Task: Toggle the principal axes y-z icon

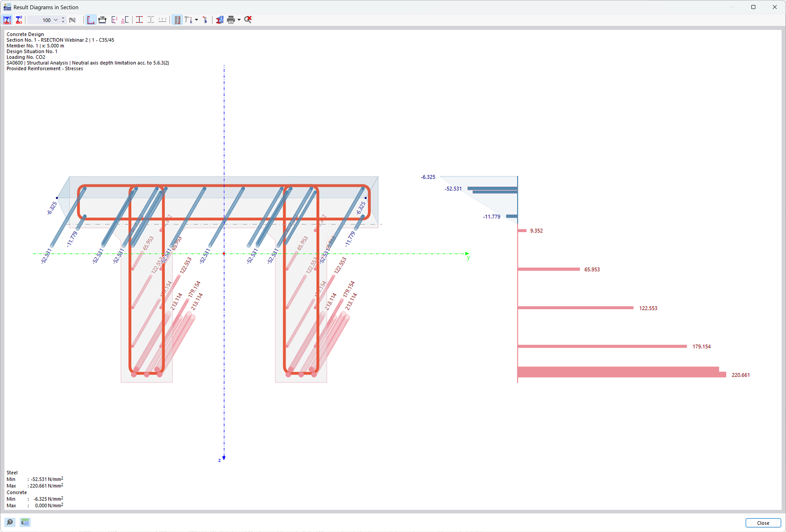Action: [x=114, y=20]
